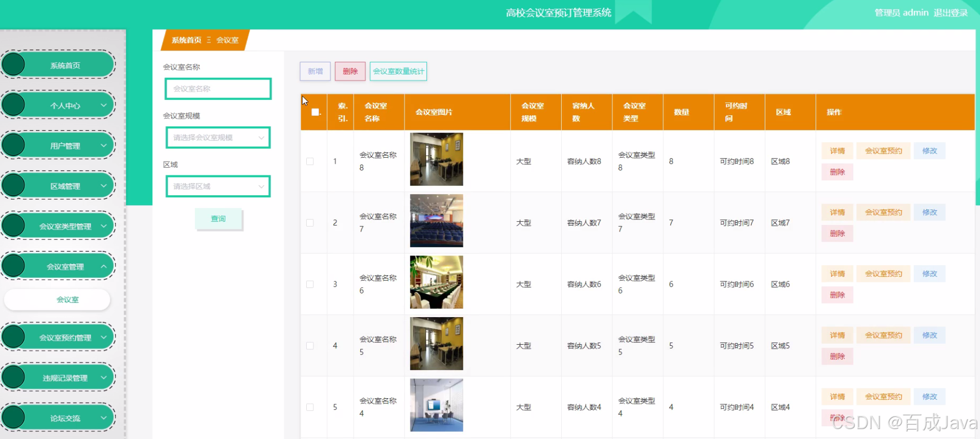Viewport: 980px width, 439px height.
Task: Click 退出登录 to log out
Action: (951, 13)
